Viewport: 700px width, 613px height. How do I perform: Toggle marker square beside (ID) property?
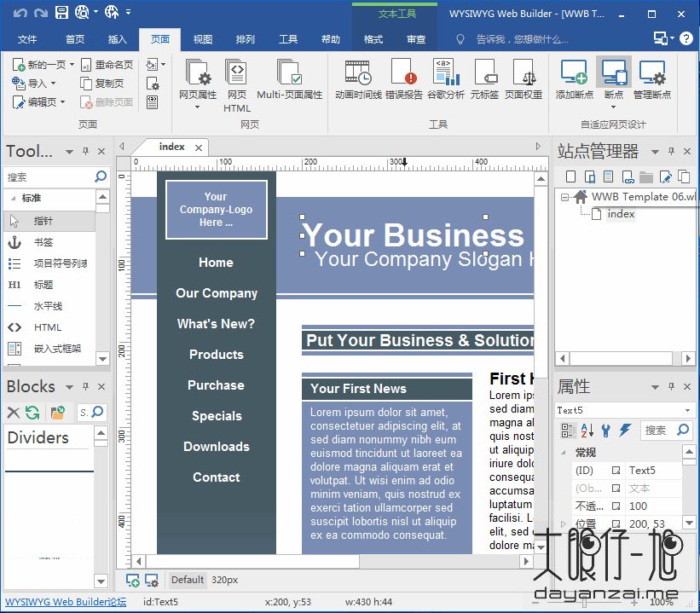[x=616, y=470]
